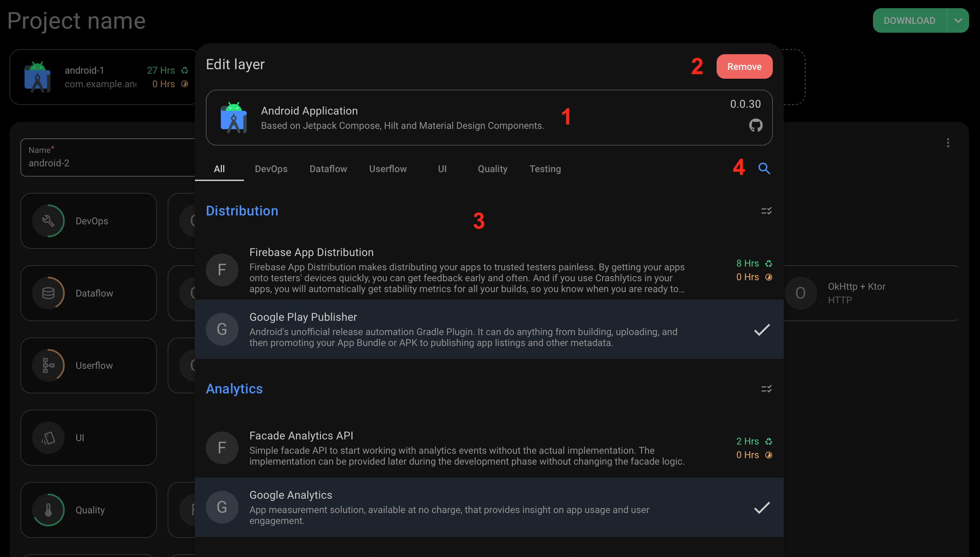Open the DevOps category card

click(x=88, y=221)
